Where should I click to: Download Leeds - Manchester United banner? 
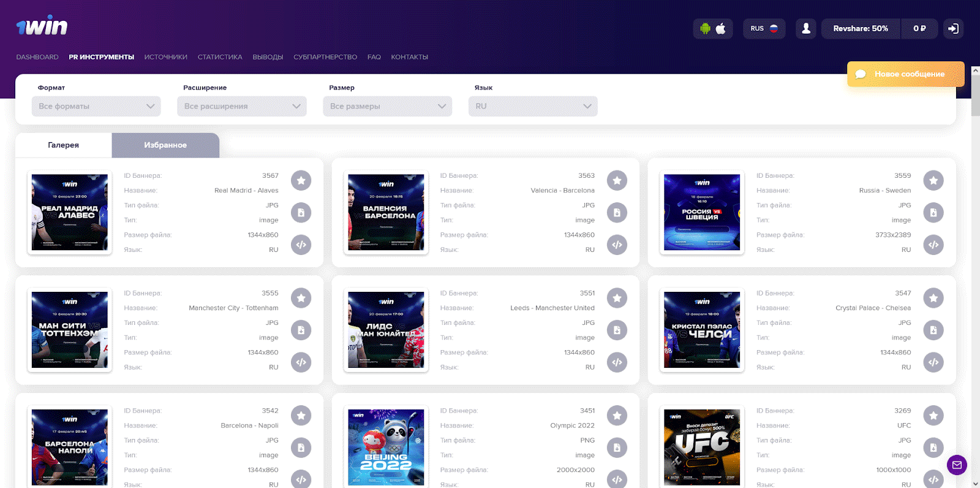click(617, 330)
